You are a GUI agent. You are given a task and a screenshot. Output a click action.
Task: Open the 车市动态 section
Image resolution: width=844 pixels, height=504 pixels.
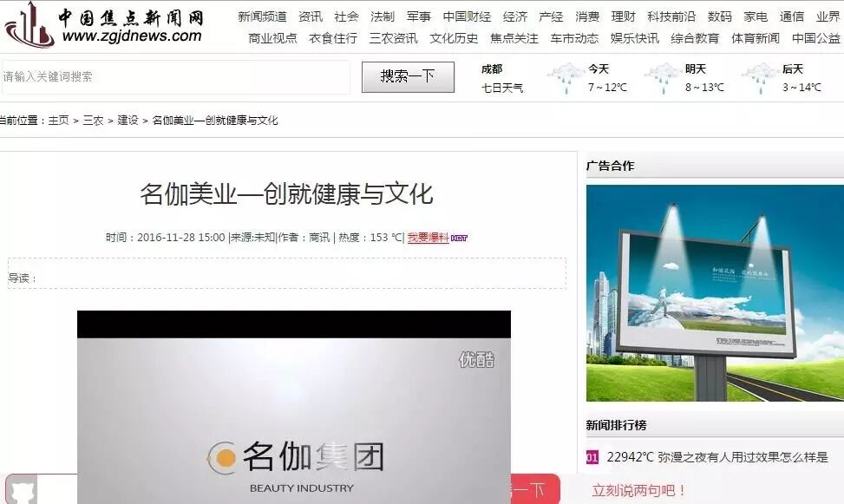click(x=573, y=38)
